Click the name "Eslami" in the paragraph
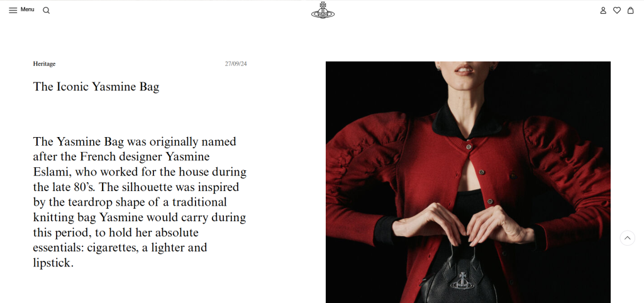Image resolution: width=644 pixels, height=303 pixels. [x=52, y=172]
